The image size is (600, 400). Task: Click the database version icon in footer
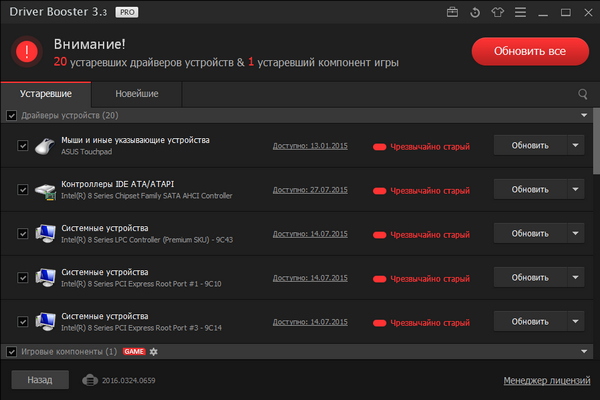[x=88, y=380]
